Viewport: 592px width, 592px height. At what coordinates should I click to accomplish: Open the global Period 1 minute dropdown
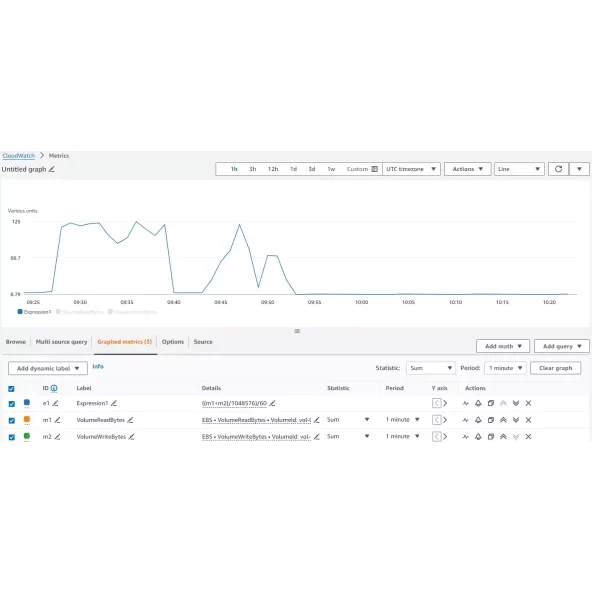505,368
